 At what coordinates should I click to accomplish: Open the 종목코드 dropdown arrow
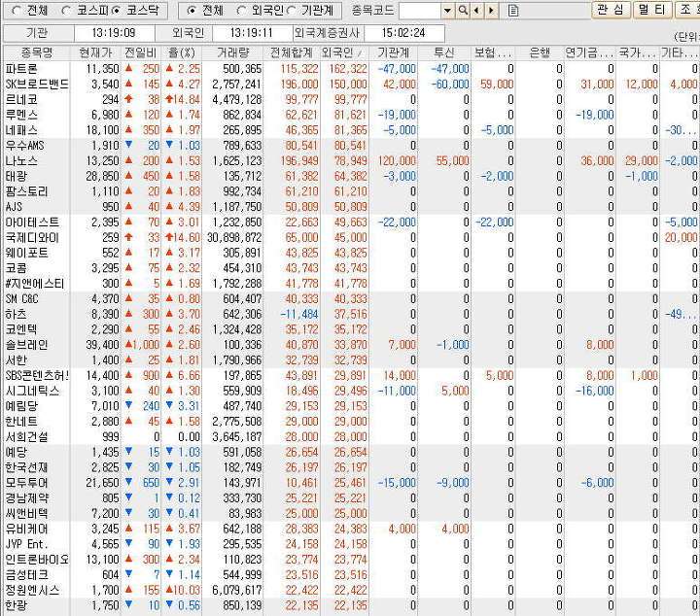click(x=448, y=11)
